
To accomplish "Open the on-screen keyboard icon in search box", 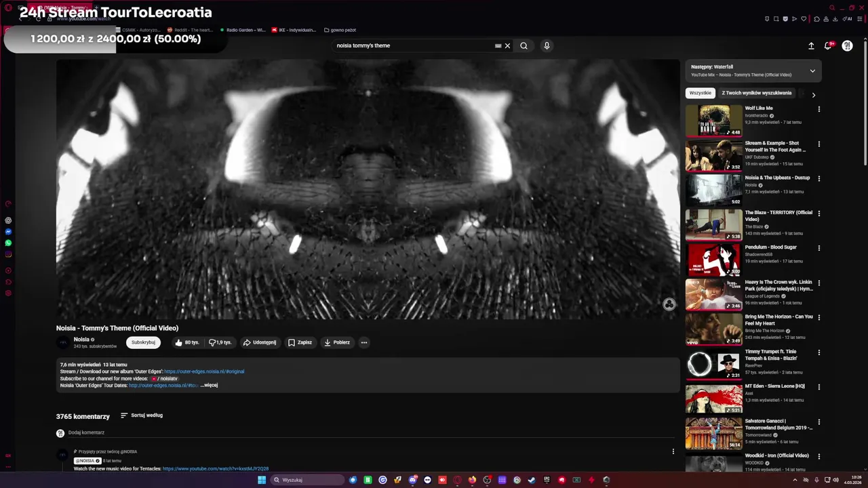I will point(498,45).
